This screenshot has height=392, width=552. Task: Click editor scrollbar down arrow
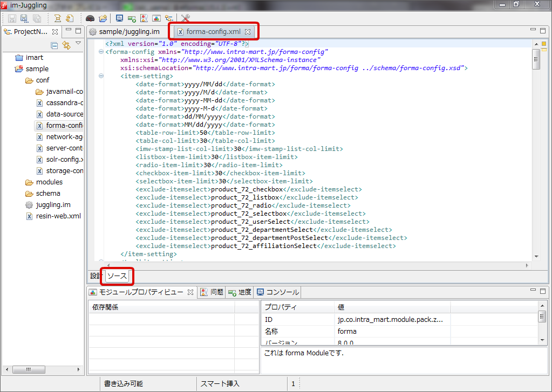536,257
